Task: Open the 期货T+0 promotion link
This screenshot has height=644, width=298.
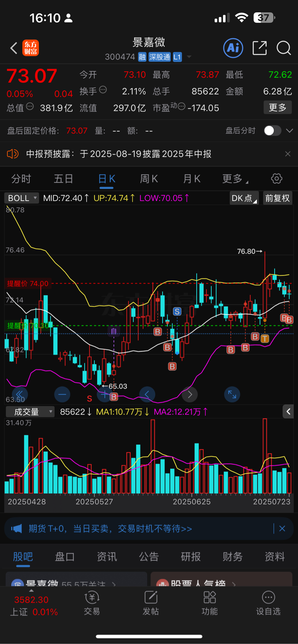Action: (x=110, y=529)
